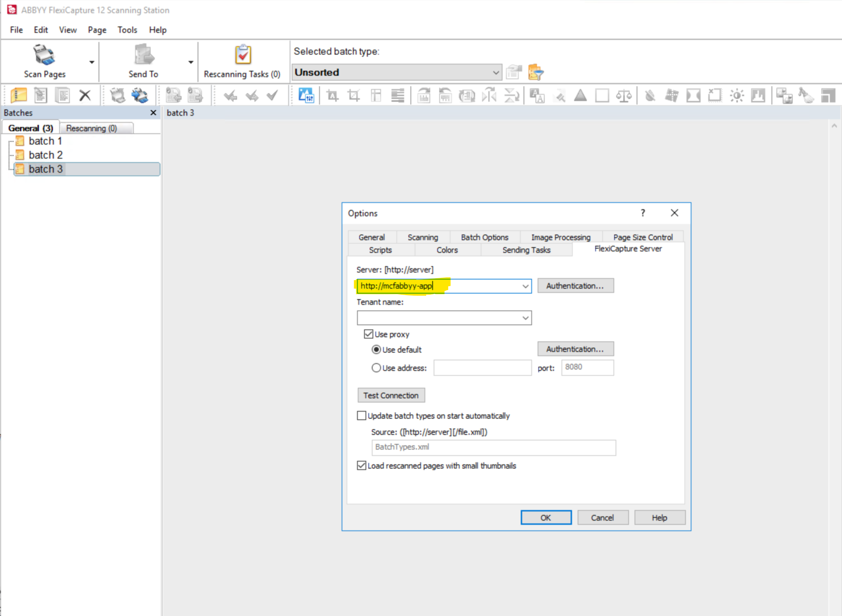The width and height of the screenshot is (842, 616).
Task: Open the Rescanning Tasks clipboard icon
Action: click(x=243, y=55)
